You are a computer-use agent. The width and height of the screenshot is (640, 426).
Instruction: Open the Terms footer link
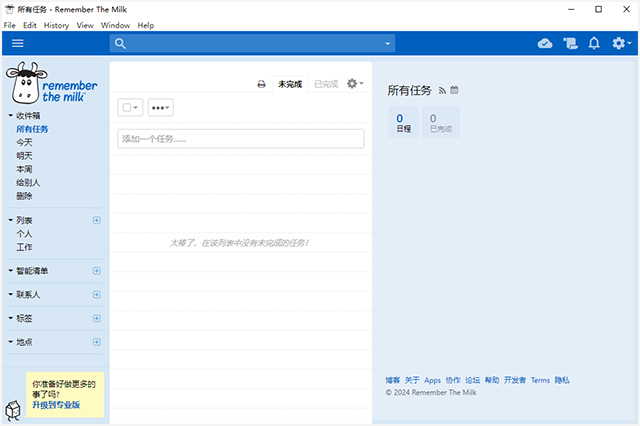point(540,380)
